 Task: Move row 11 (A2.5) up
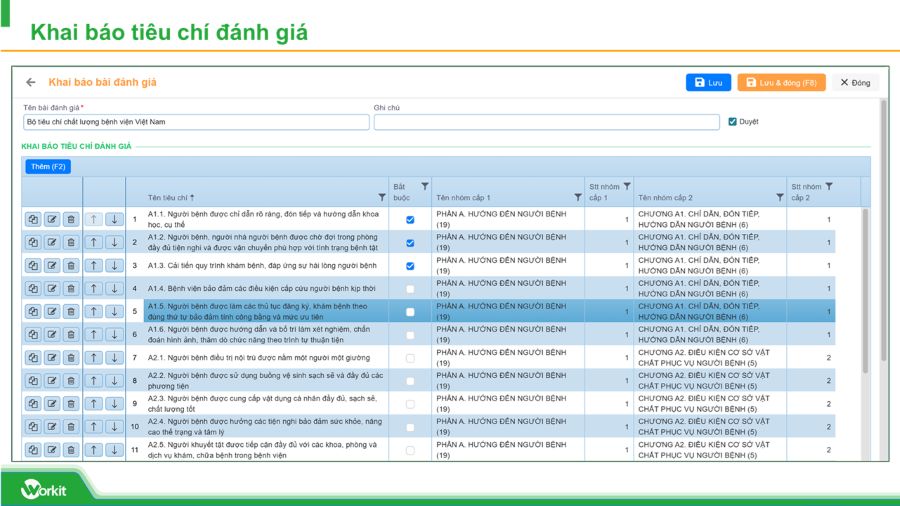click(94, 450)
